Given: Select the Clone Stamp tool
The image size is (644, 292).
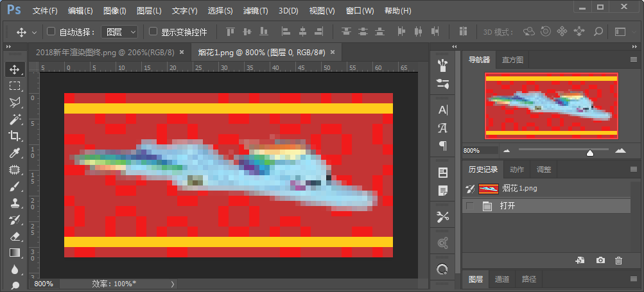Looking at the screenshot, I should [x=15, y=203].
